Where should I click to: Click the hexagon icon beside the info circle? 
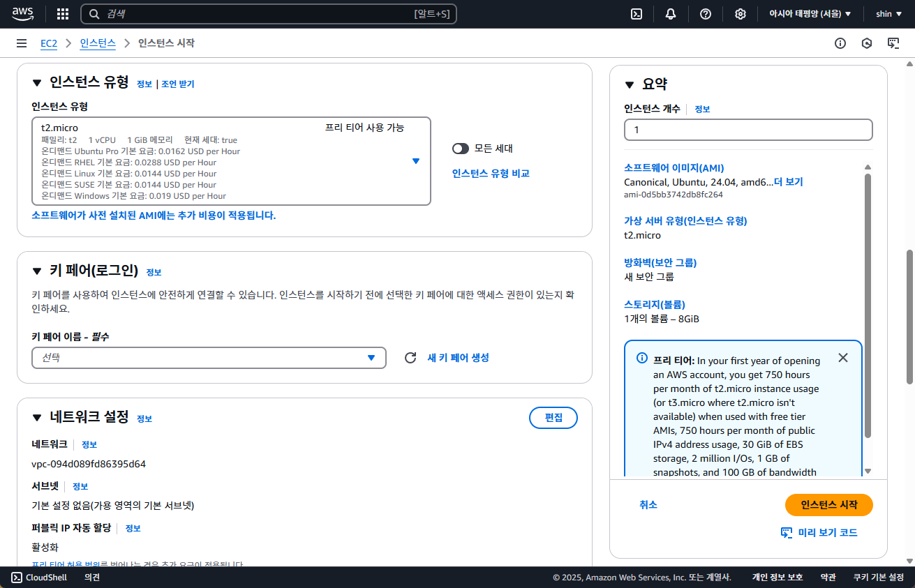[867, 43]
